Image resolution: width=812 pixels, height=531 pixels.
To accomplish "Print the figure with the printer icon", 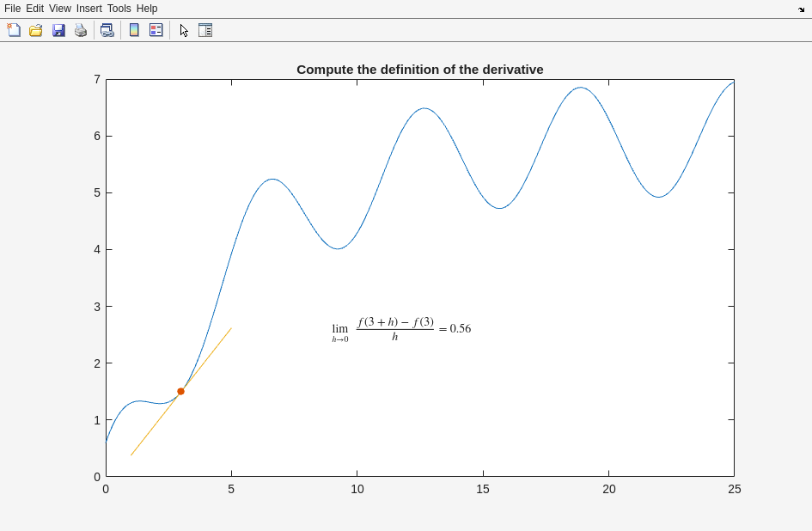I will click(x=81, y=30).
